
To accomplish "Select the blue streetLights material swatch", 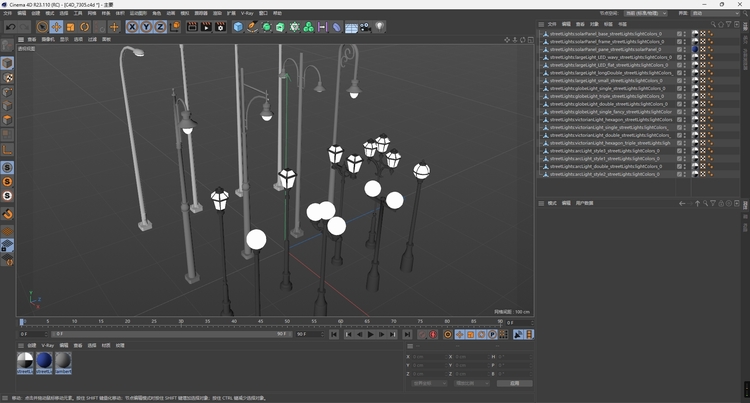I will pyautogui.click(x=44, y=361).
